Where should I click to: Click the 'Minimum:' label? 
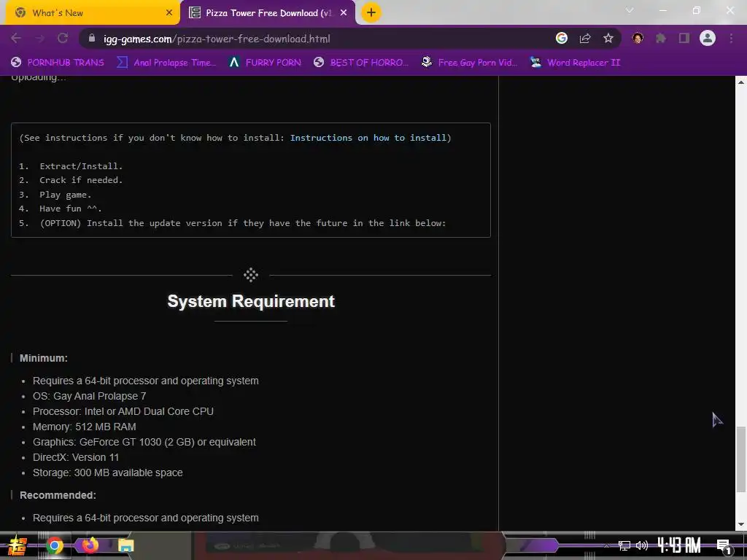point(43,358)
